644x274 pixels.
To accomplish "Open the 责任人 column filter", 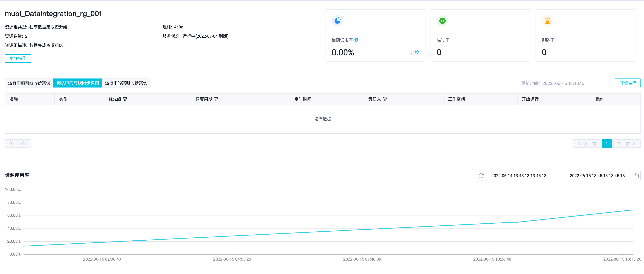I will tap(385, 99).
